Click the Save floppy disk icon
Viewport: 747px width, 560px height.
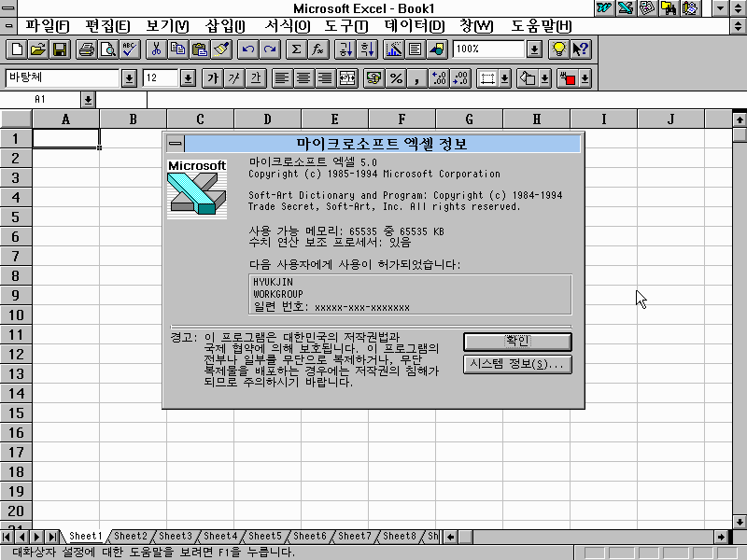(60, 49)
